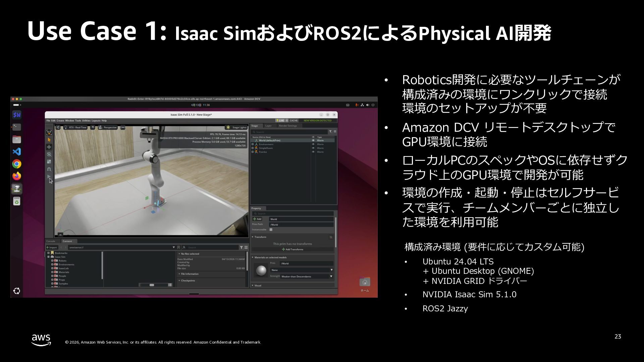The width and height of the screenshot is (644, 362).
Task: Select the orange arrow Select tool
Action: 49,140
